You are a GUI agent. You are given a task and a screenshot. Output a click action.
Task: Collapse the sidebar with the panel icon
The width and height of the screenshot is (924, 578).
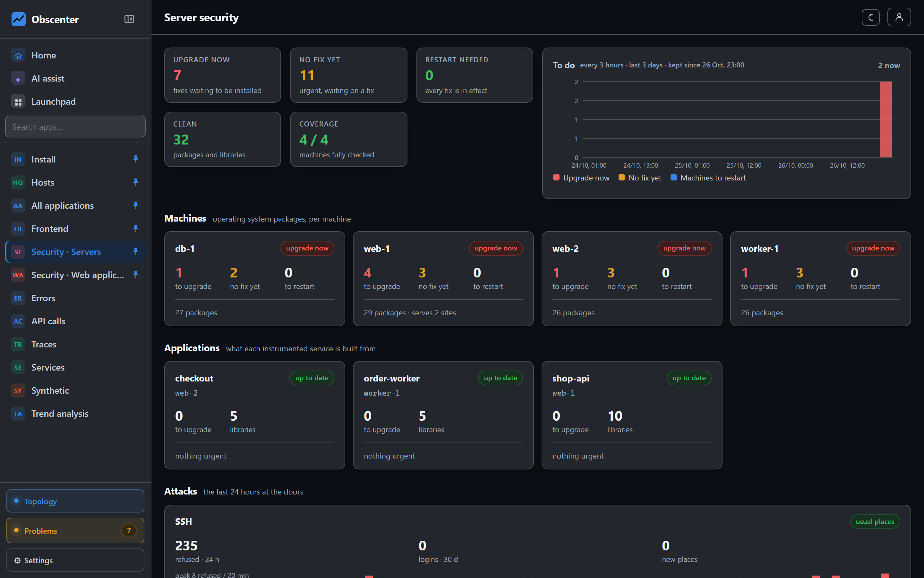(129, 19)
